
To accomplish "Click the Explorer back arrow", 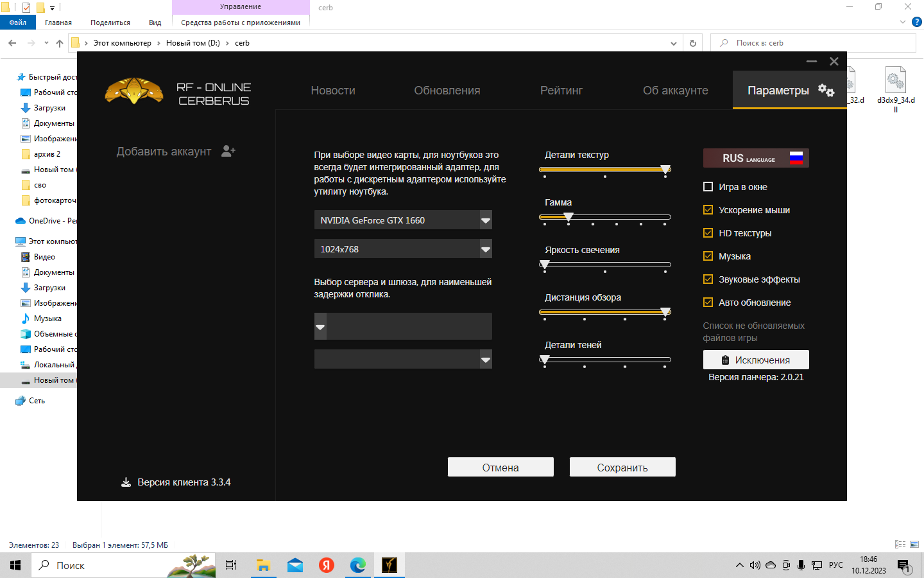I will point(12,43).
